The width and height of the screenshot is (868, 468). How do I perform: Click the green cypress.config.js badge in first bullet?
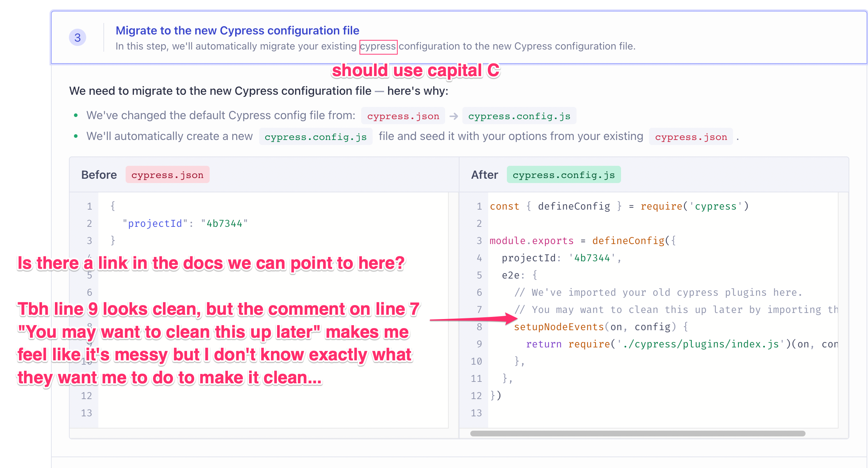(519, 116)
